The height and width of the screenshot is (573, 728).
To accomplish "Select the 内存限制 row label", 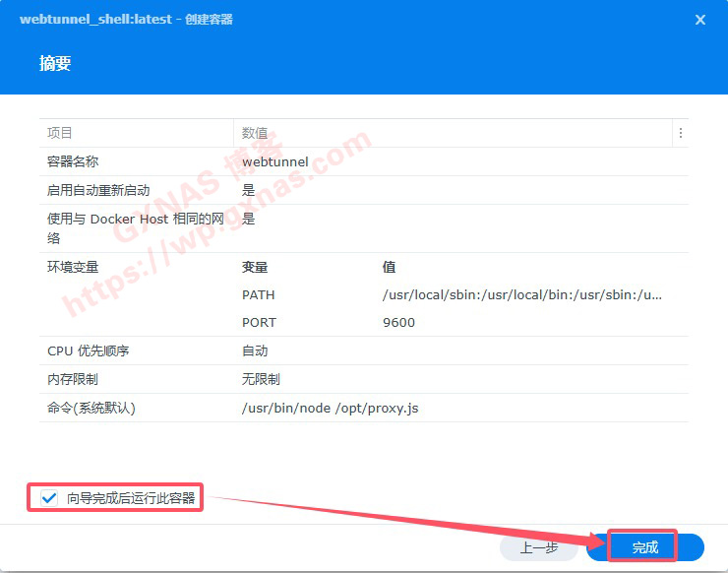I will pos(73,379).
